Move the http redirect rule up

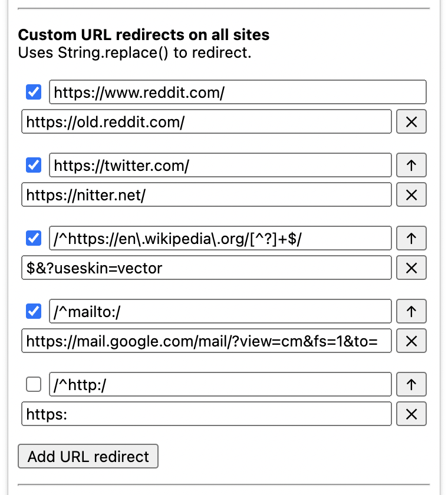(x=411, y=385)
